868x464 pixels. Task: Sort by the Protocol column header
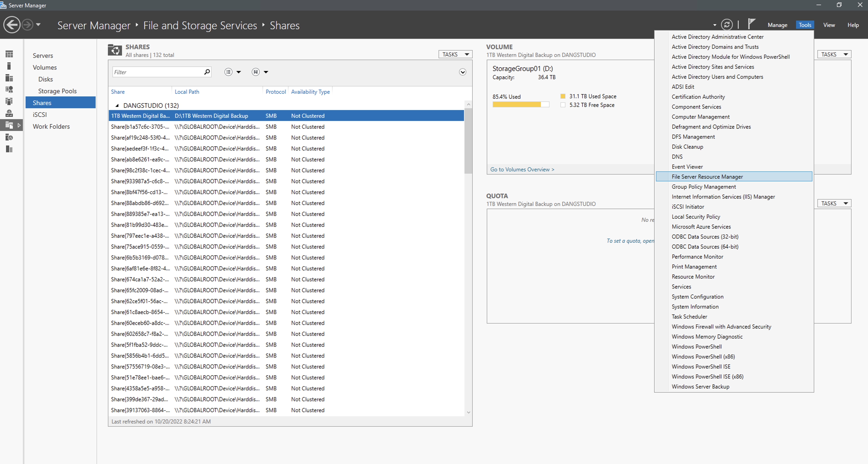coord(276,92)
